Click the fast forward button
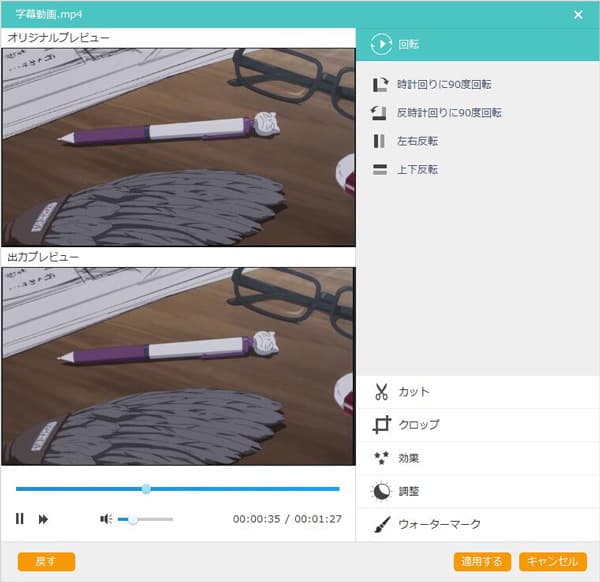 [x=44, y=519]
